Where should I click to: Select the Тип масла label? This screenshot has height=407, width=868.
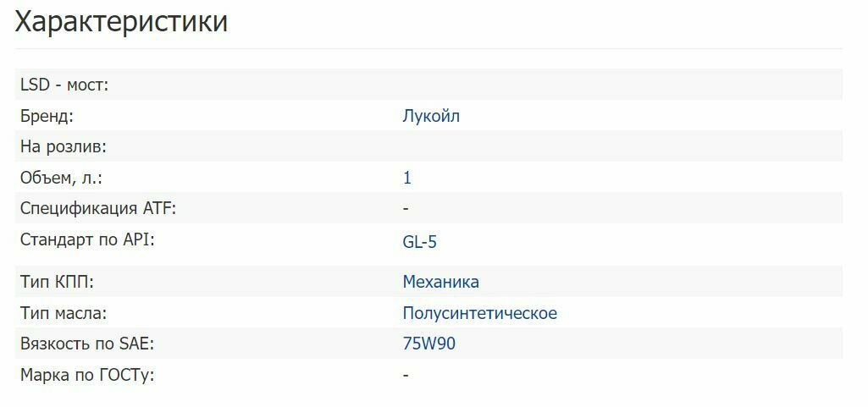point(64,313)
